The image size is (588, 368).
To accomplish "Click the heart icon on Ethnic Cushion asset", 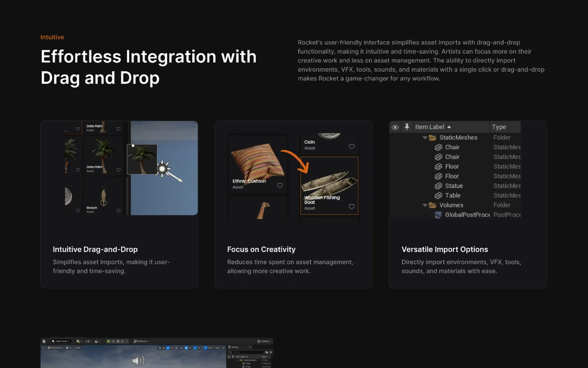I will (280, 185).
